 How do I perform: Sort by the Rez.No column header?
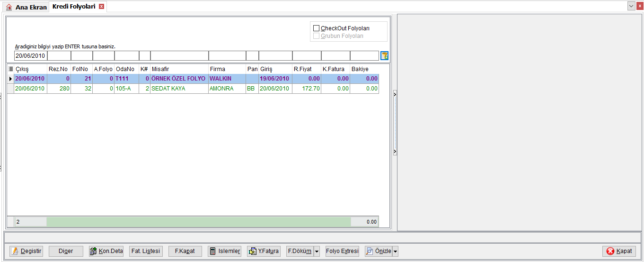[59, 69]
